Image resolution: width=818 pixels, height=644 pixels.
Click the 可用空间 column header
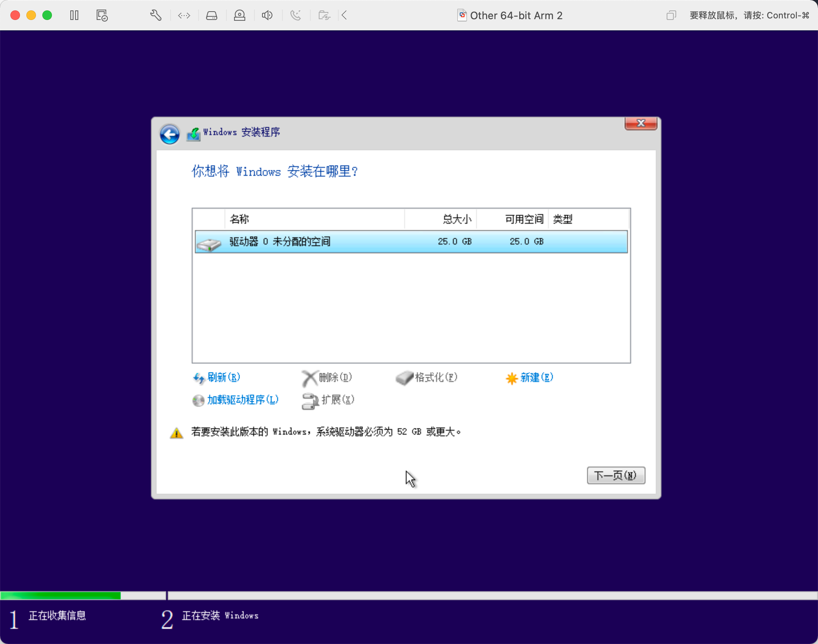[x=512, y=219]
